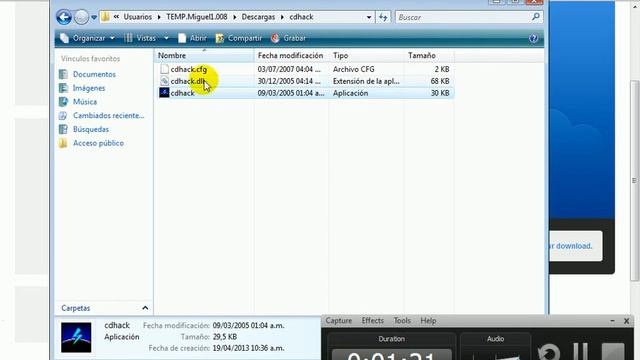Screen dimensions: 640x360
Task: Click the Acceso público folder icon
Action: coord(63,143)
